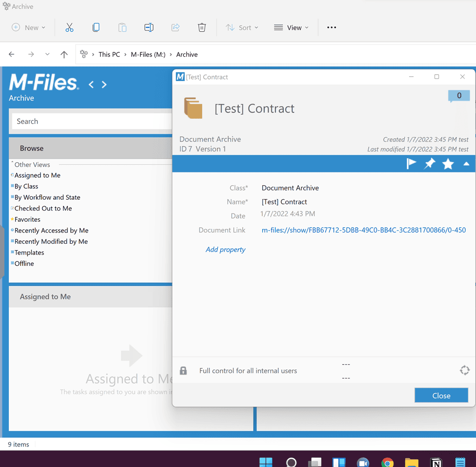This screenshot has width=476, height=467.
Task: Open Notion from taskbar
Action: [436, 462]
